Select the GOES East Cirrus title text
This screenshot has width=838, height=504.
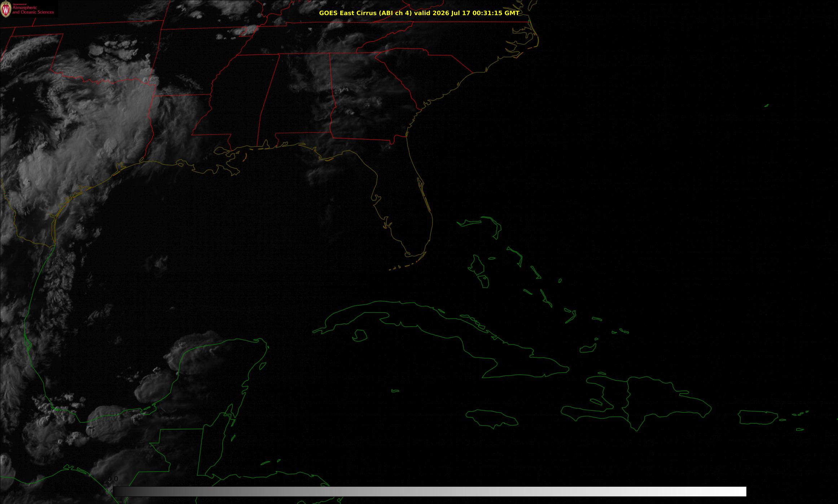tap(365, 13)
